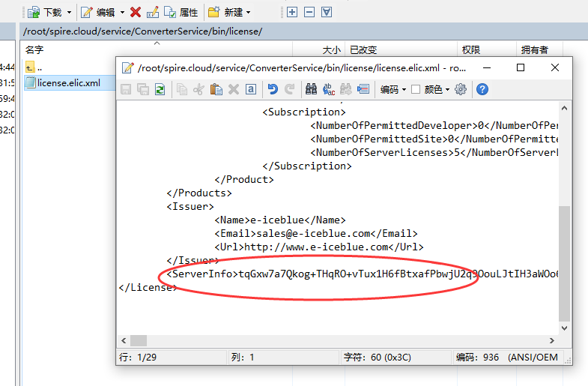Sort the file list by the 大小 column header
This screenshot has height=386, width=588.
pos(319,49)
